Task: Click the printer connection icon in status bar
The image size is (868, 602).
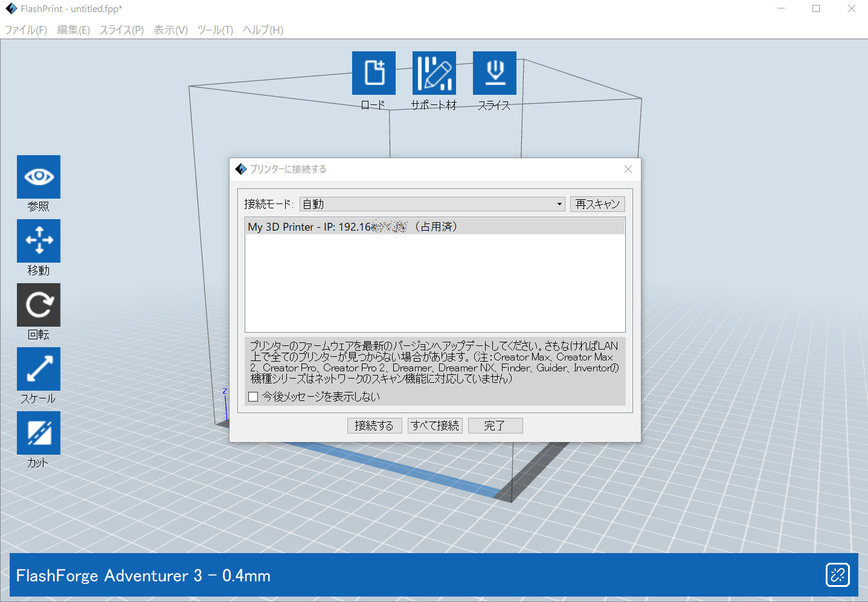Action: [838, 575]
